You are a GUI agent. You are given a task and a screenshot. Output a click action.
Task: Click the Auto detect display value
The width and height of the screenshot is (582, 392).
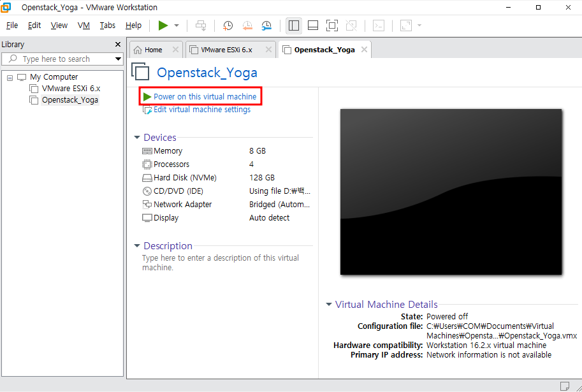[270, 218]
